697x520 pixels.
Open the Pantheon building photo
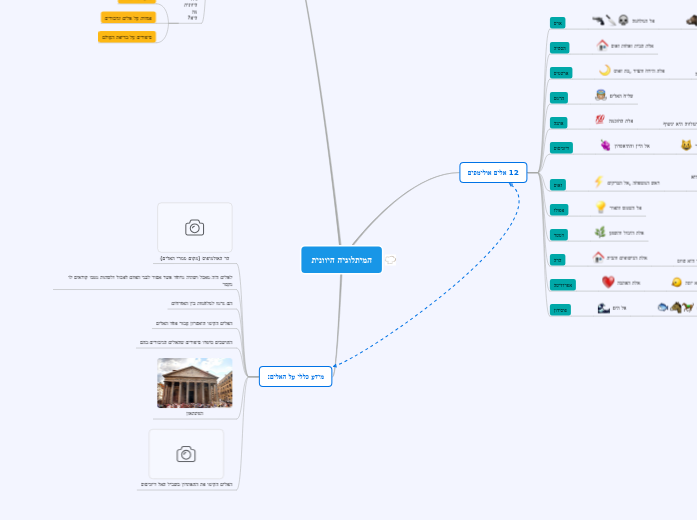[x=194, y=383]
